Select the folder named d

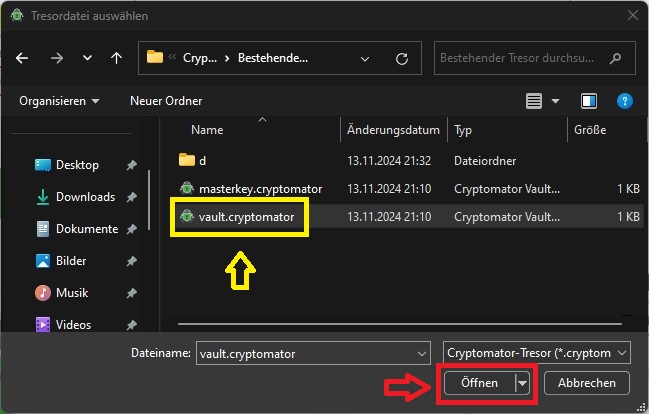[x=201, y=160]
